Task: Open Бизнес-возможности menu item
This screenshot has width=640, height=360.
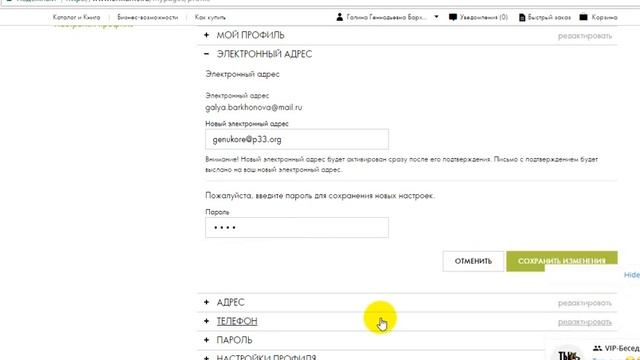Action: (147, 17)
